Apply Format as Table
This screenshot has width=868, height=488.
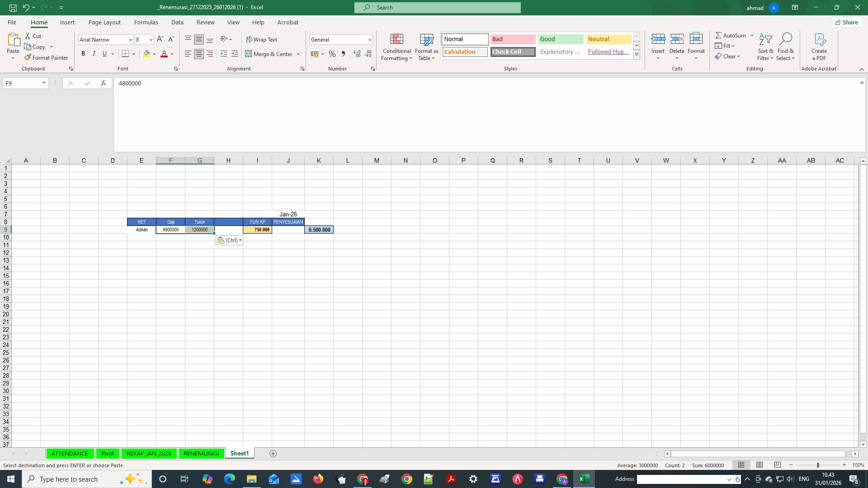tap(426, 47)
